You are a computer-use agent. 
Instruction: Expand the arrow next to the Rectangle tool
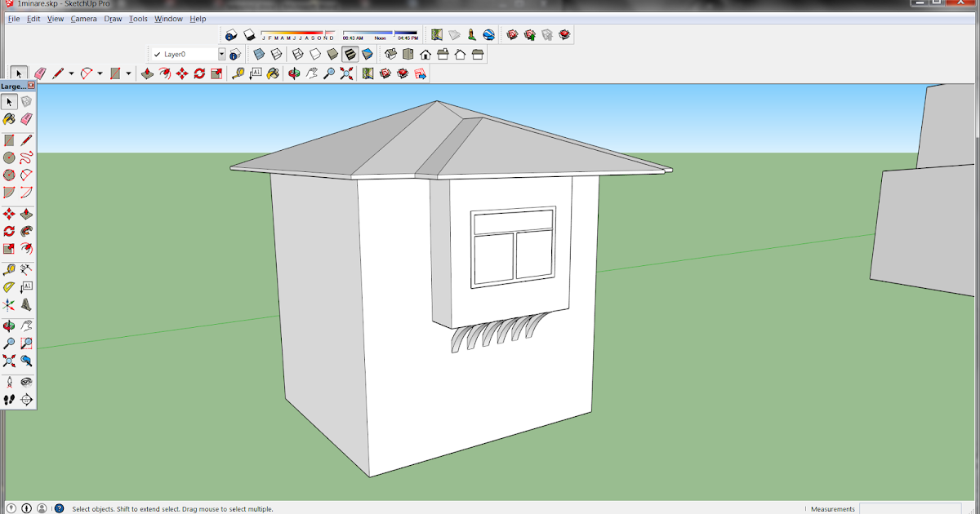128,73
